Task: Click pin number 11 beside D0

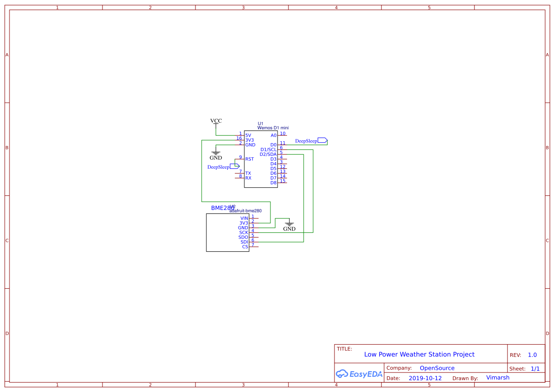Action: point(283,143)
